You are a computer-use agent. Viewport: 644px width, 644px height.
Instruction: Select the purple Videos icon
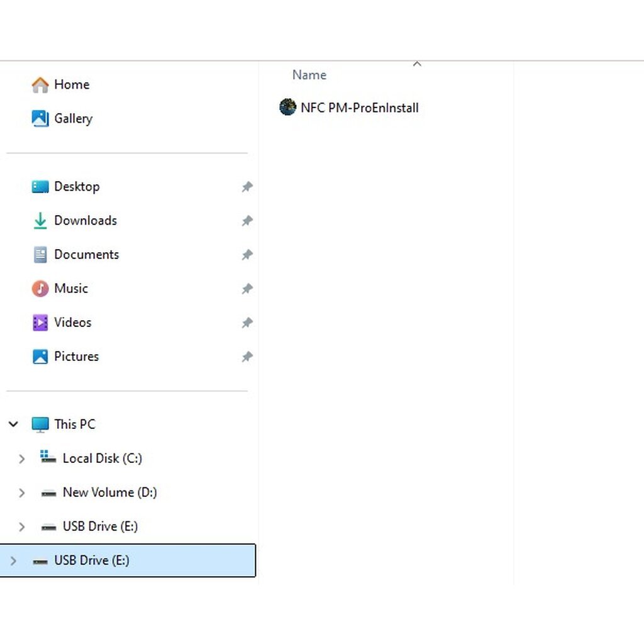[x=40, y=323]
